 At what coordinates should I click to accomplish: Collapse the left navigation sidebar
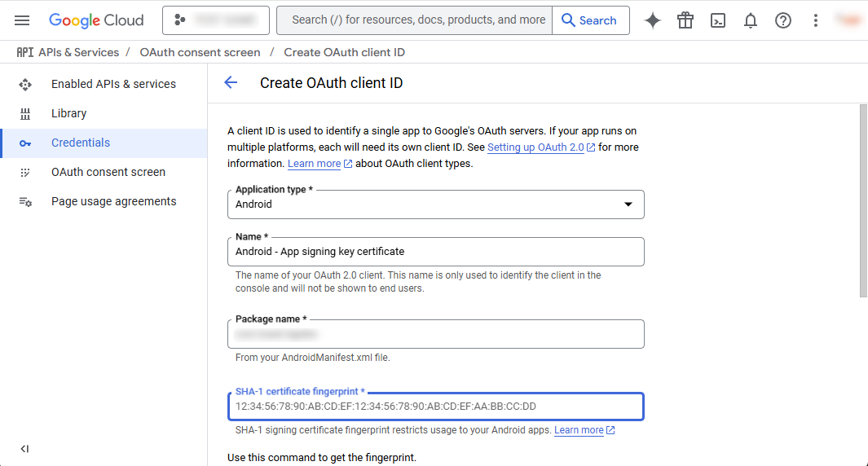(24, 449)
